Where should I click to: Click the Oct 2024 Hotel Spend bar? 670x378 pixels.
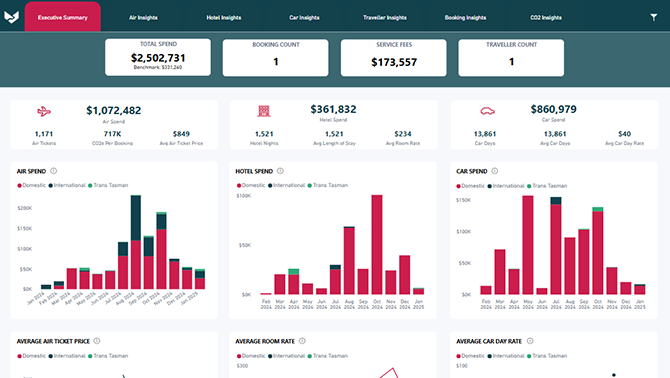(377, 245)
